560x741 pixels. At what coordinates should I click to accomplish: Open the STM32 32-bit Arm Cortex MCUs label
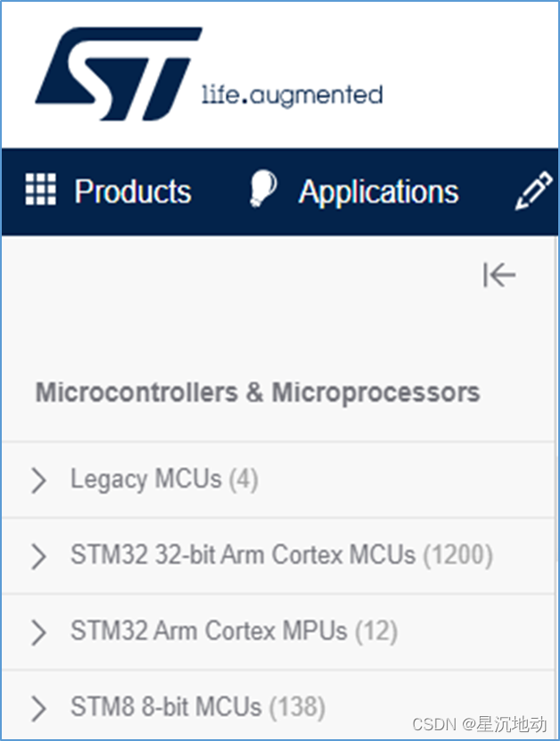coord(243,556)
